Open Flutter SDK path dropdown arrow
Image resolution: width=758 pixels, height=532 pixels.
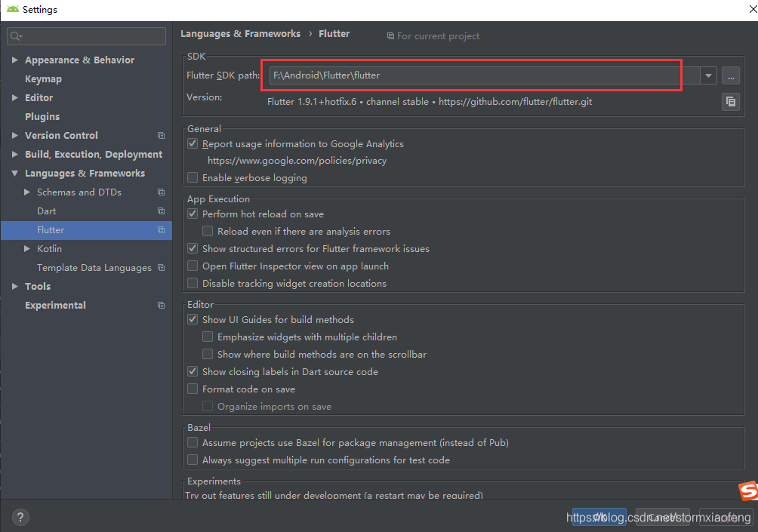pyautogui.click(x=708, y=76)
